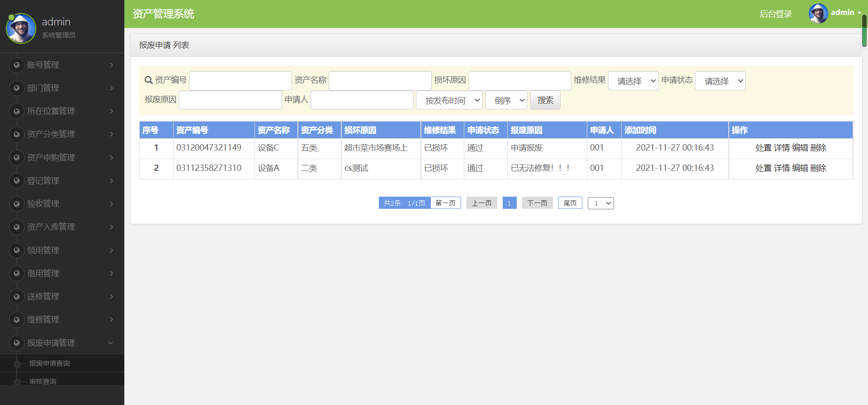This screenshot has height=405, width=868.
Task: Open 领用管理 menu
Action: click(x=62, y=250)
